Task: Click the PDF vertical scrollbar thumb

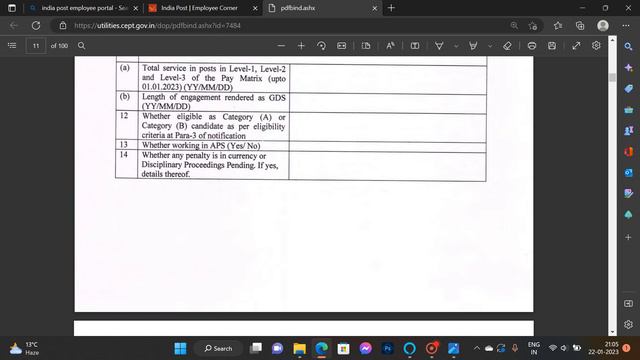Action: 612,77
